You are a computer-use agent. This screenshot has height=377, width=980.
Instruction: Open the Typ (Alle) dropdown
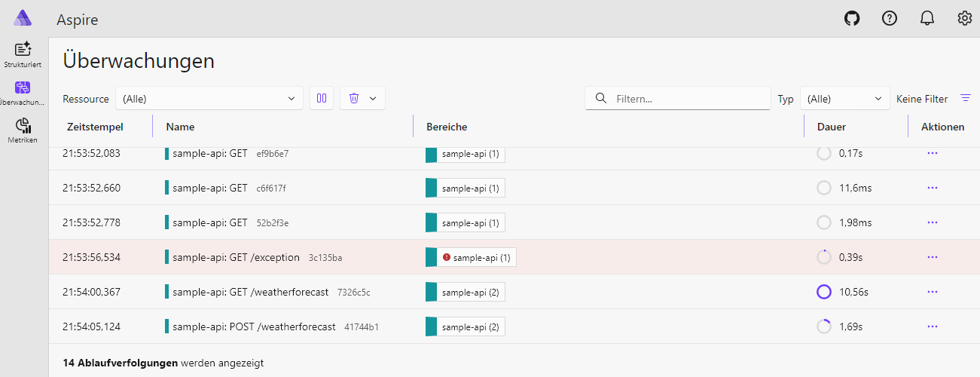click(x=845, y=99)
